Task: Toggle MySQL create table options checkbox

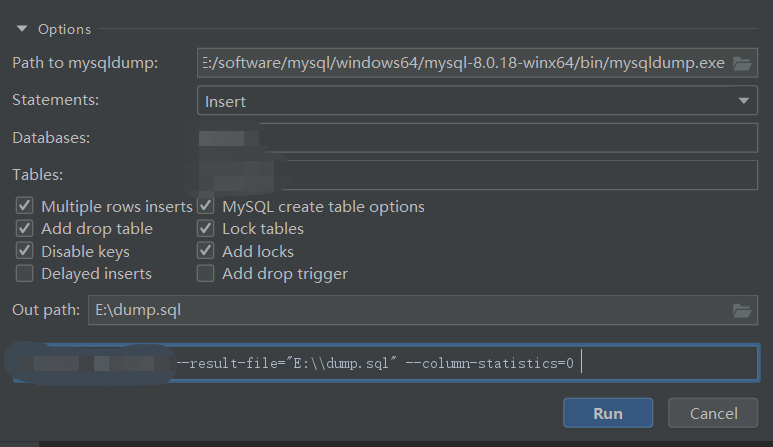Action: coord(206,206)
